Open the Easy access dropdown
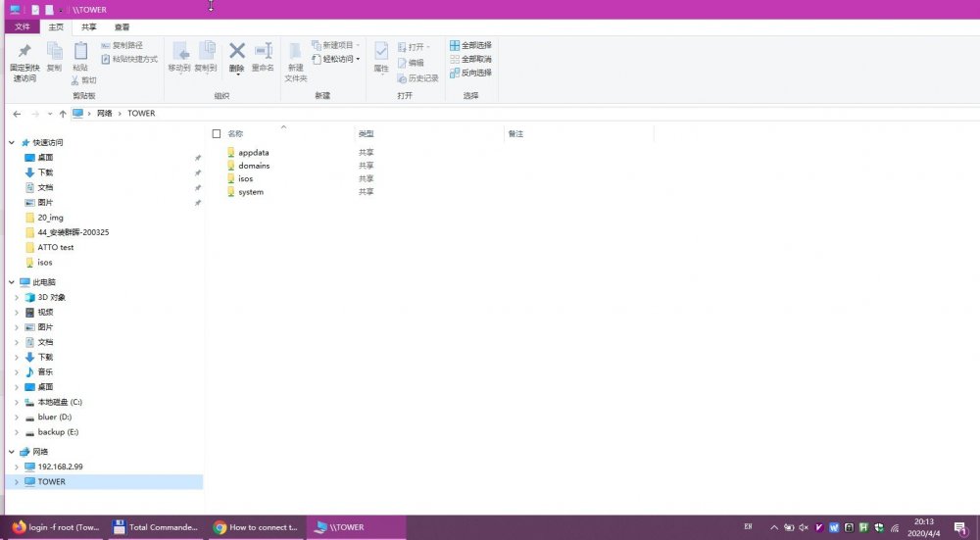 [335, 60]
